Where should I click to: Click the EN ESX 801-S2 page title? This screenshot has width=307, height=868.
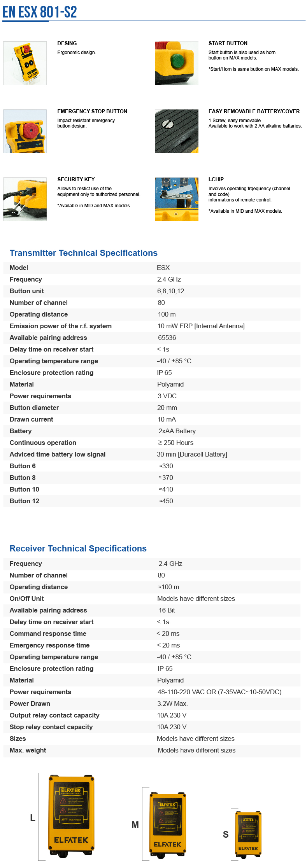(x=40, y=12)
